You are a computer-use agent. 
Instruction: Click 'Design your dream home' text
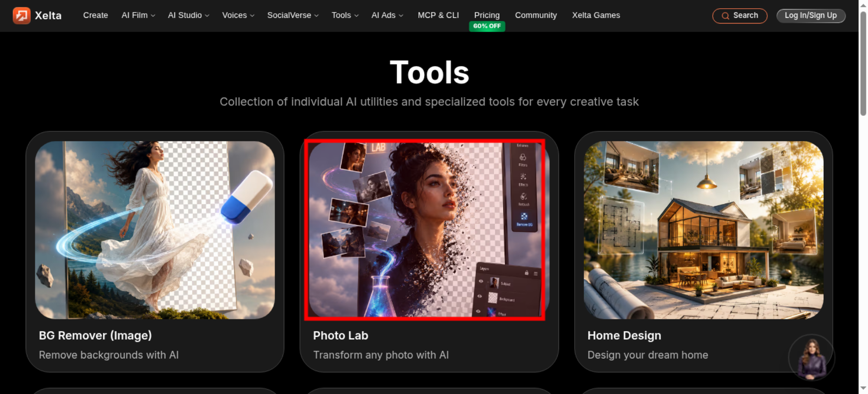click(x=648, y=355)
